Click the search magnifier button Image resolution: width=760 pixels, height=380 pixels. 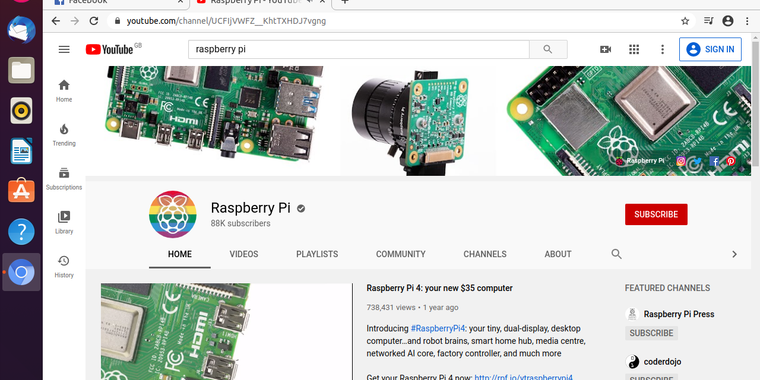[548, 49]
